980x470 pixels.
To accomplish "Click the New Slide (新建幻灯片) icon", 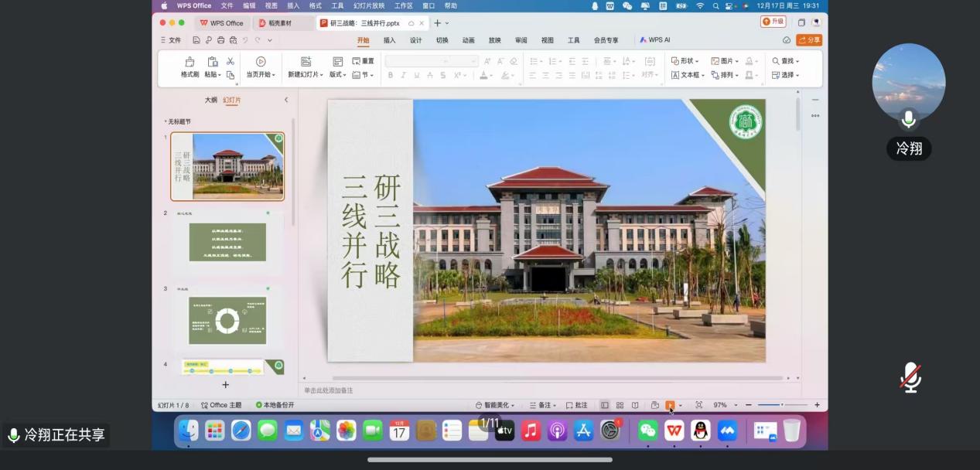I will (x=306, y=62).
